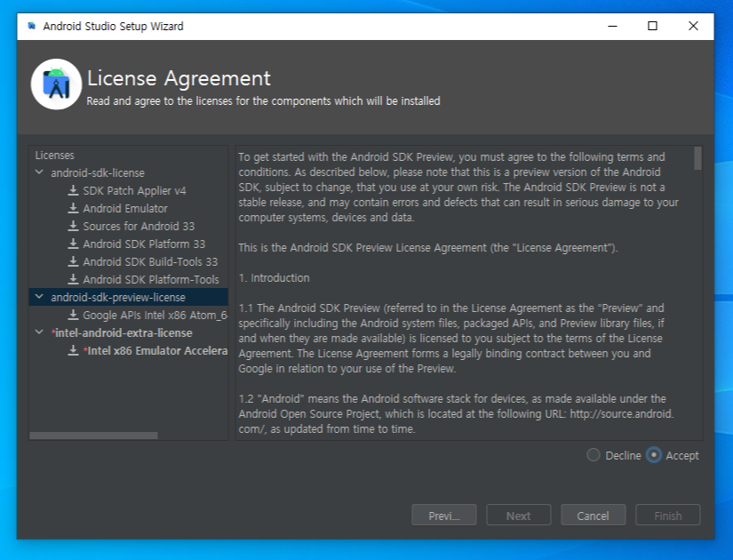733x560 pixels.
Task: Click the download icon beside Android SDK Platform 33
Action: (x=73, y=244)
